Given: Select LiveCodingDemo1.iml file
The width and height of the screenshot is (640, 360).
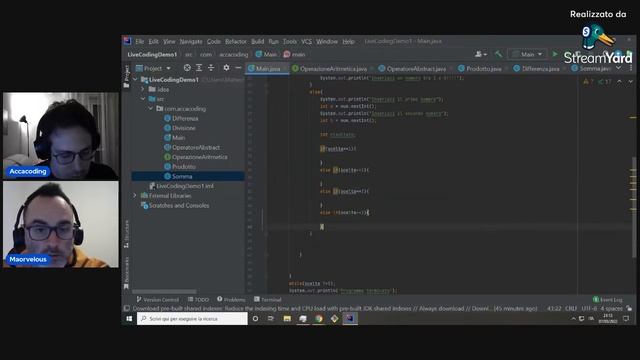Looking at the screenshot, I should point(181,186).
